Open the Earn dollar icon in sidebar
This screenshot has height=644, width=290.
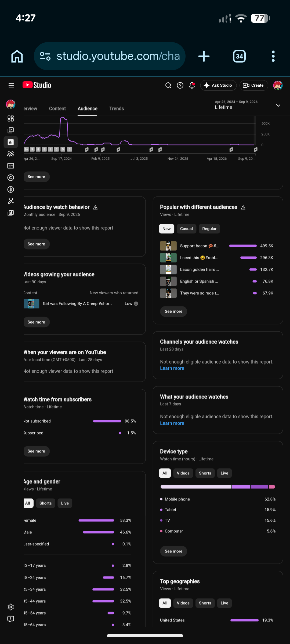[11, 189]
